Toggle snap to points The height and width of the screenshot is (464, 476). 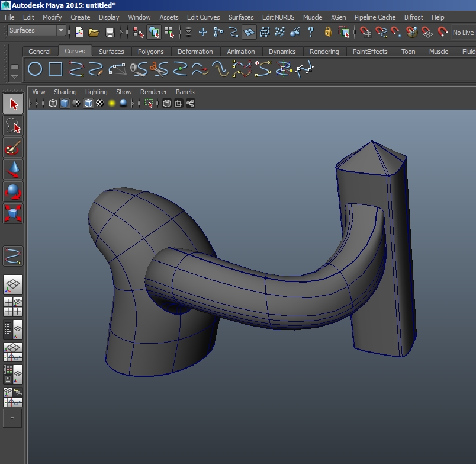click(x=396, y=32)
